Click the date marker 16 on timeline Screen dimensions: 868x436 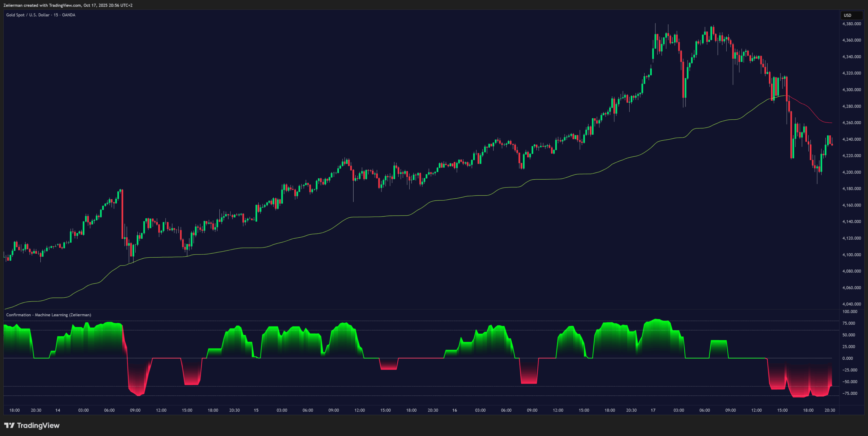[454, 410]
